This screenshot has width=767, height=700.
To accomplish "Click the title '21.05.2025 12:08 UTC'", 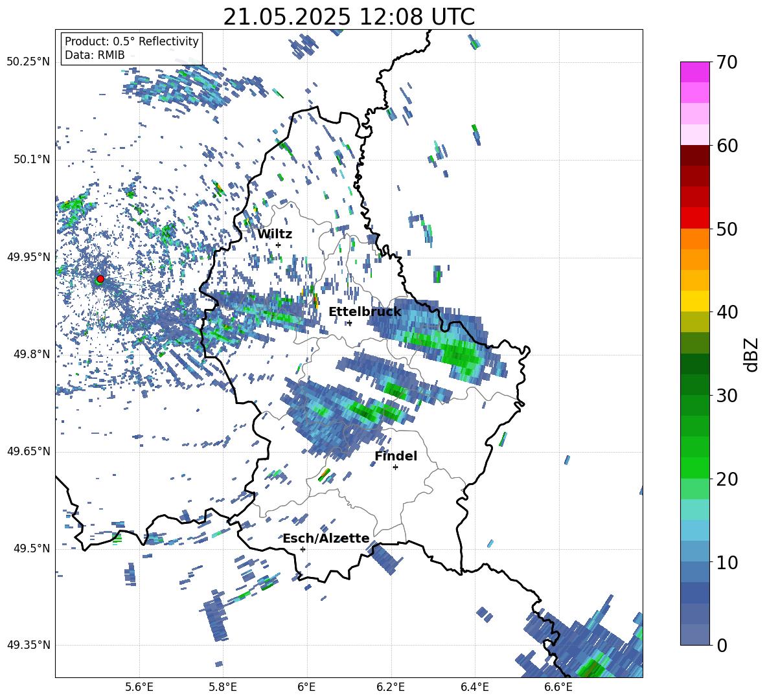I will (349, 17).
